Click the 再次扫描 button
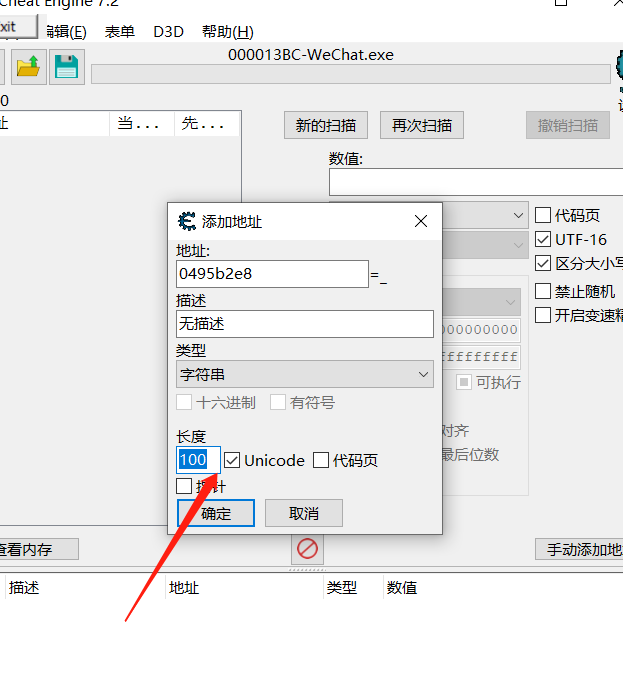The height and width of the screenshot is (700, 623). click(422, 125)
